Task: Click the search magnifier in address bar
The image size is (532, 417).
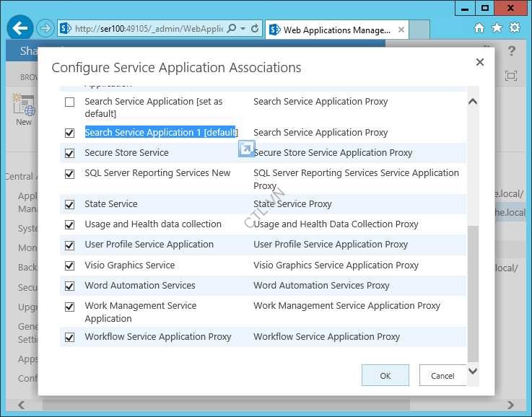Action: click(x=232, y=28)
